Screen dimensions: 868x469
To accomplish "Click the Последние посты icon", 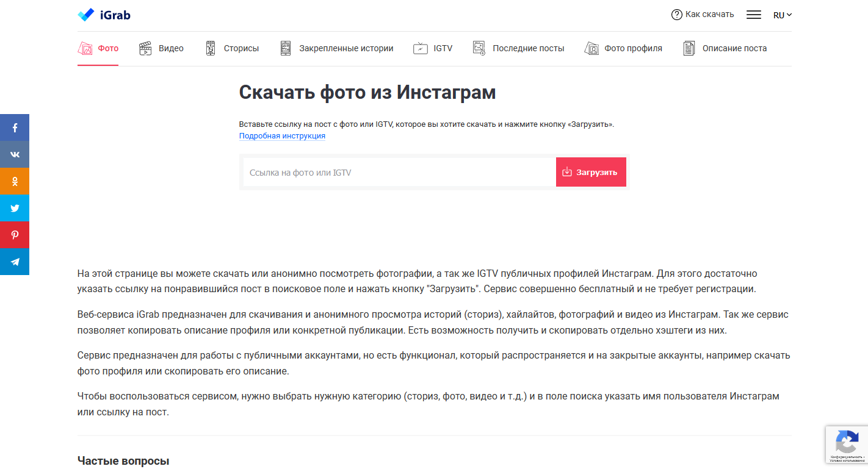I will coord(479,48).
